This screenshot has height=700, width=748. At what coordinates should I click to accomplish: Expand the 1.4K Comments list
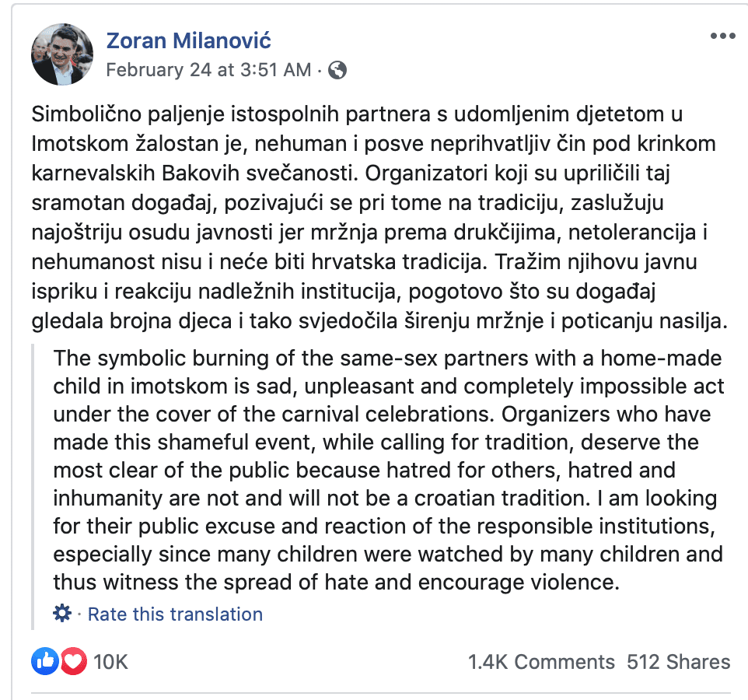[x=540, y=662]
